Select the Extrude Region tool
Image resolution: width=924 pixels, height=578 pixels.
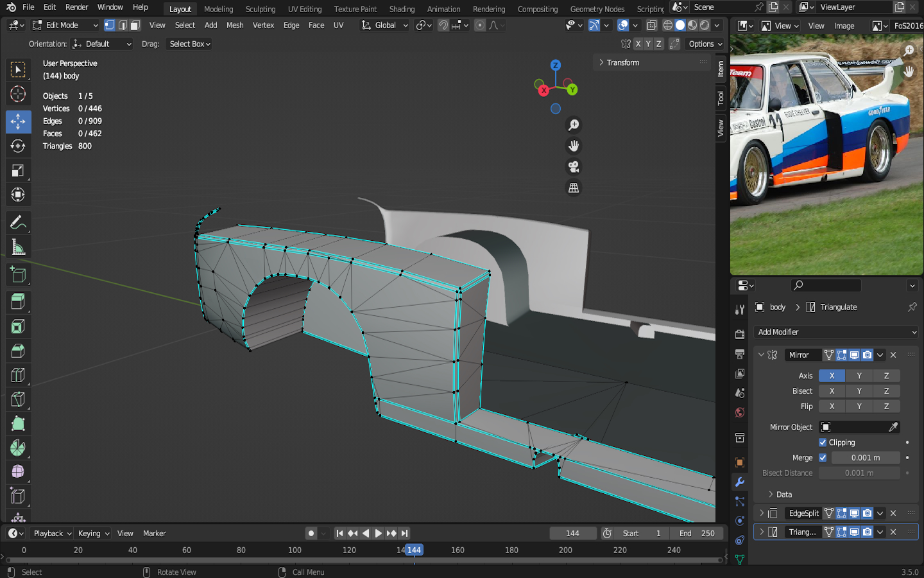pyautogui.click(x=18, y=302)
